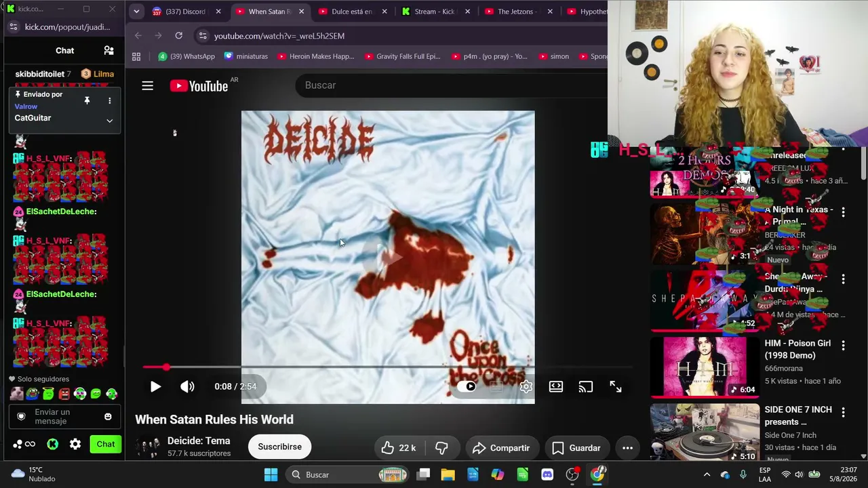
Task: Open the Windows Start menu
Action: (271, 474)
